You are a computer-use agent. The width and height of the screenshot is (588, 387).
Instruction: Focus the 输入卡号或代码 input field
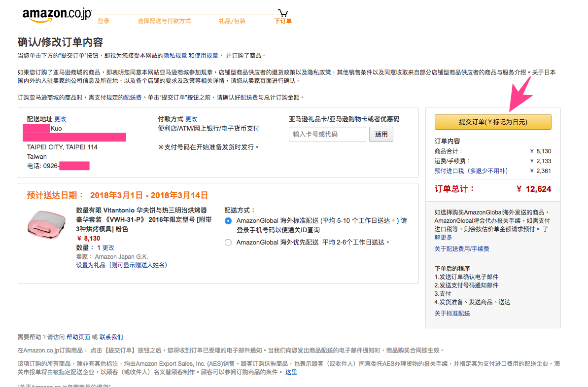coord(327,134)
